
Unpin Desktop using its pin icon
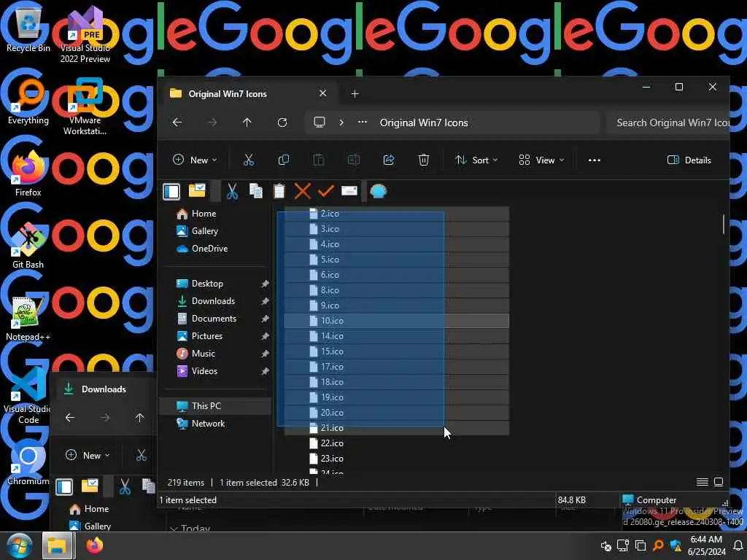coord(266,284)
